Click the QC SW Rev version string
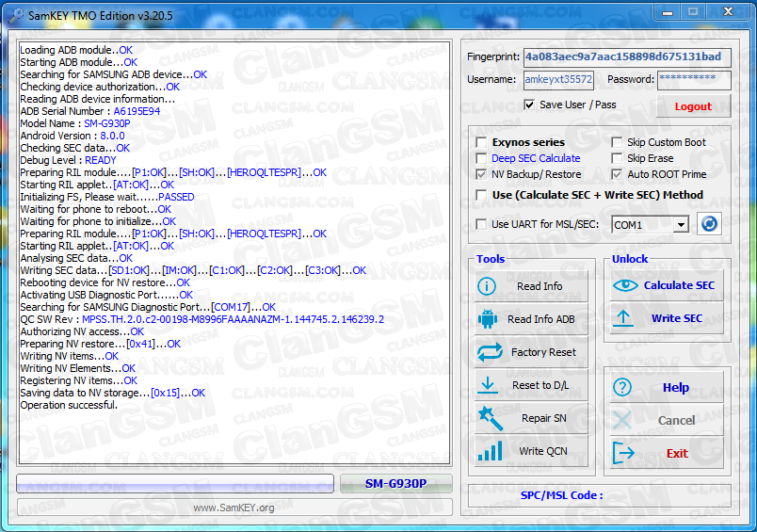 pos(233,319)
